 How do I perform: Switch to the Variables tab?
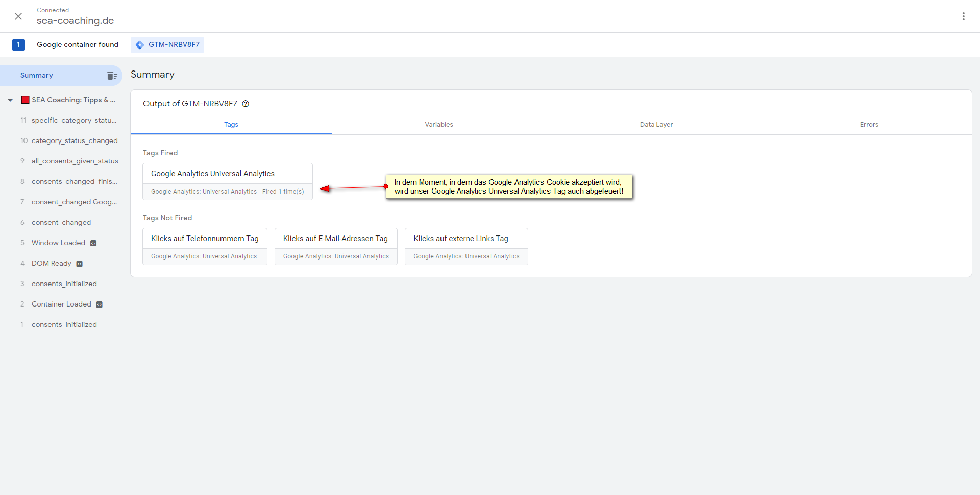(439, 125)
